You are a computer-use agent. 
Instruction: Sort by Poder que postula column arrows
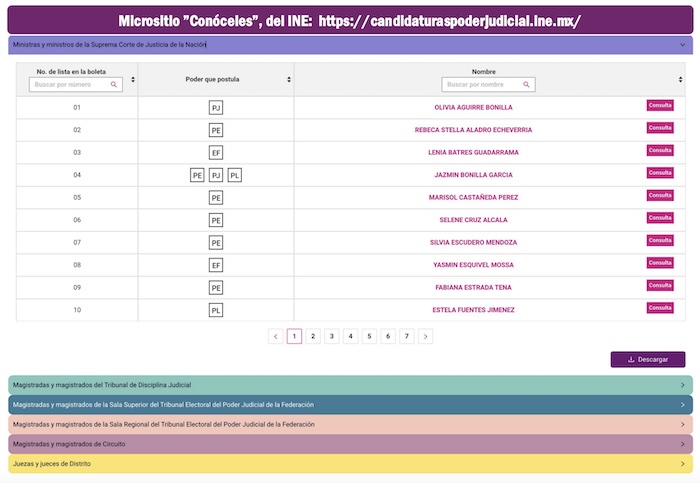coord(289,79)
